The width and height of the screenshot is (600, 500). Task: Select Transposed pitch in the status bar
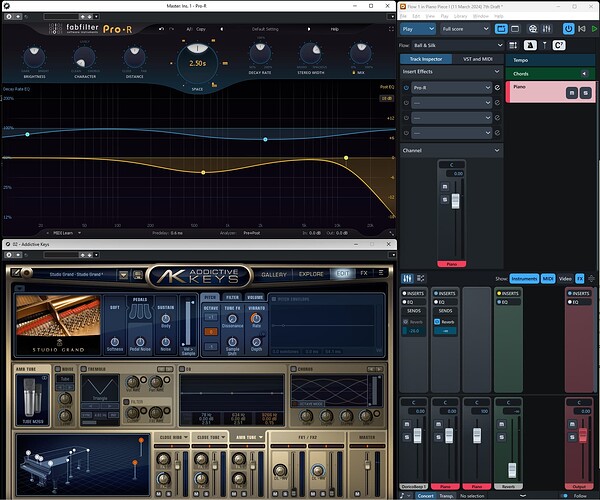446,496
